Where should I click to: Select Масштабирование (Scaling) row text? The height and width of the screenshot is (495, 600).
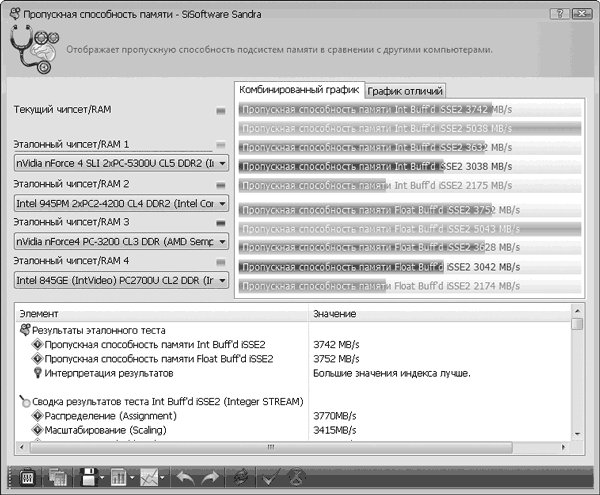click(106, 430)
